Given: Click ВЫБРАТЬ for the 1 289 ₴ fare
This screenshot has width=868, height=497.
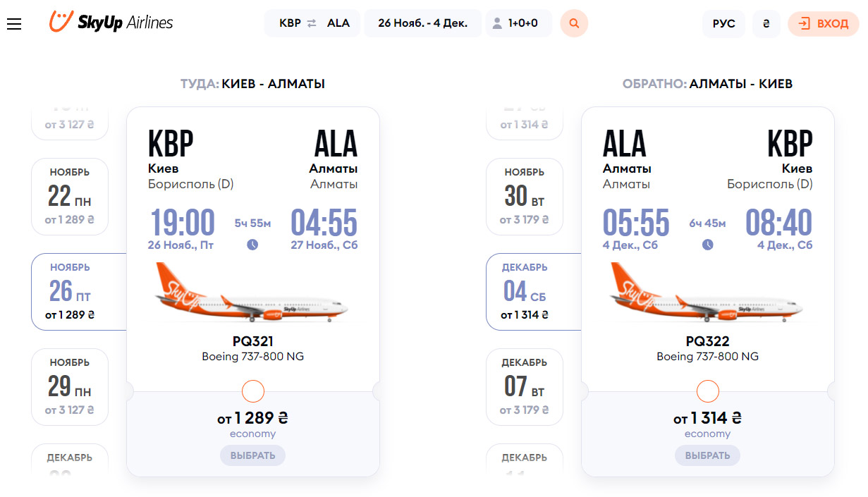Looking at the screenshot, I should pos(252,455).
